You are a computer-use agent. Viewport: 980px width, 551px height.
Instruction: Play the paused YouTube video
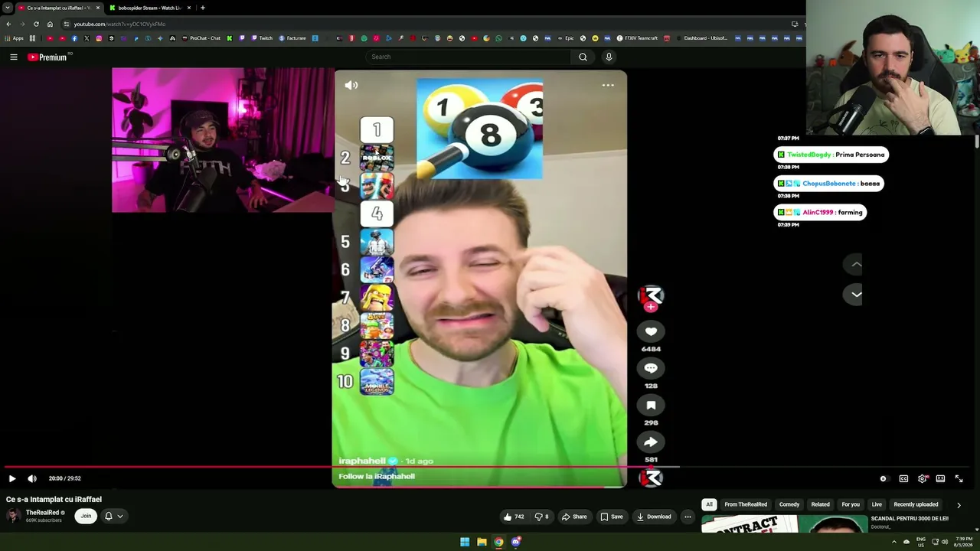12,478
